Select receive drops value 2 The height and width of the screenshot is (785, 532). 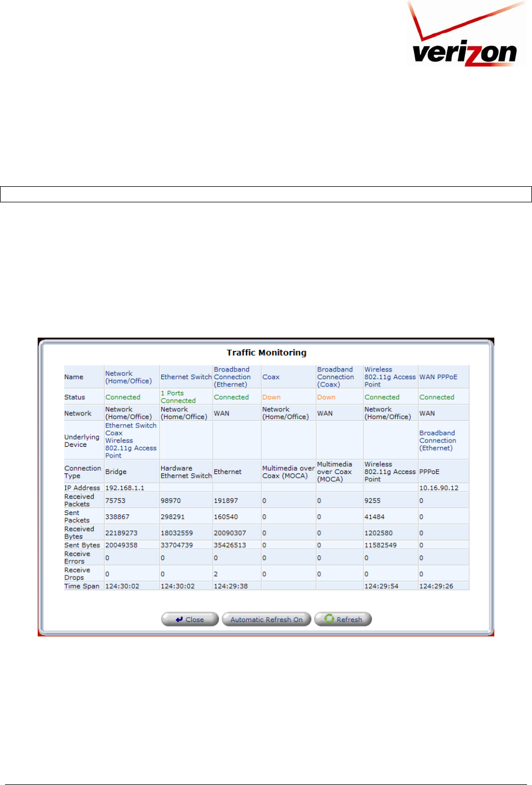(x=216, y=574)
